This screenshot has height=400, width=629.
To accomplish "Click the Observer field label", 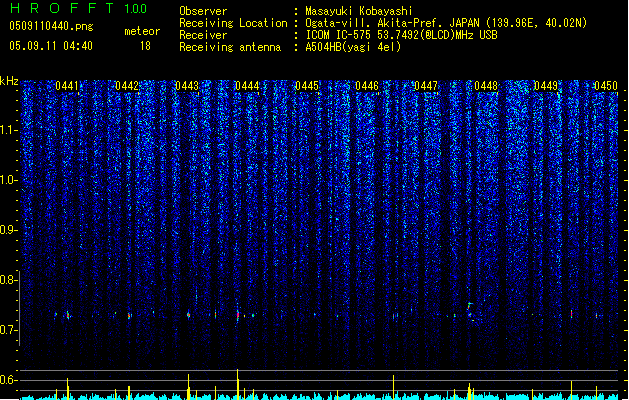I will pos(203,11).
